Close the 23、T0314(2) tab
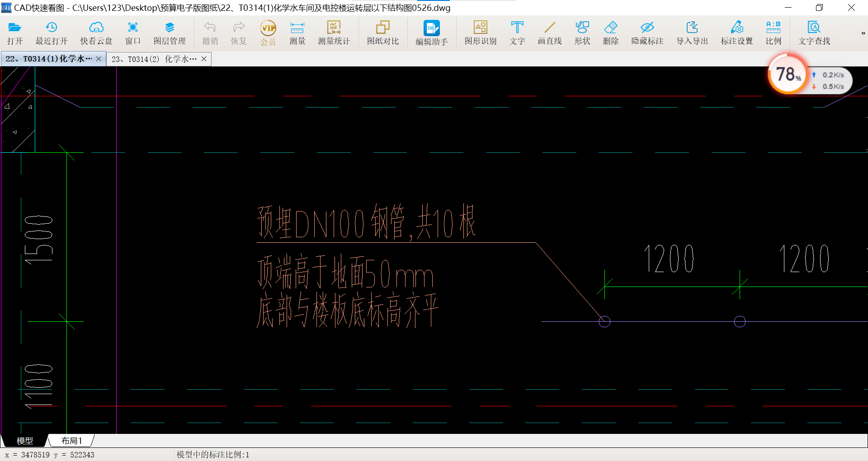The width and height of the screenshot is (868, 461). 204,59
